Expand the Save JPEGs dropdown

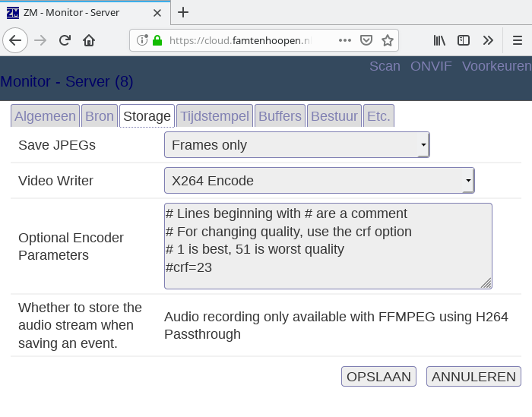pos(296,144)
